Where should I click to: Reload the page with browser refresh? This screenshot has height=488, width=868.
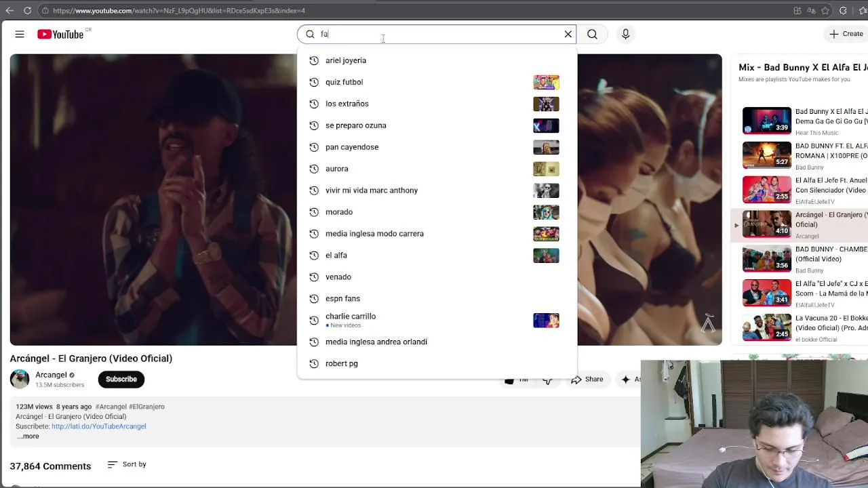point(27,10)
